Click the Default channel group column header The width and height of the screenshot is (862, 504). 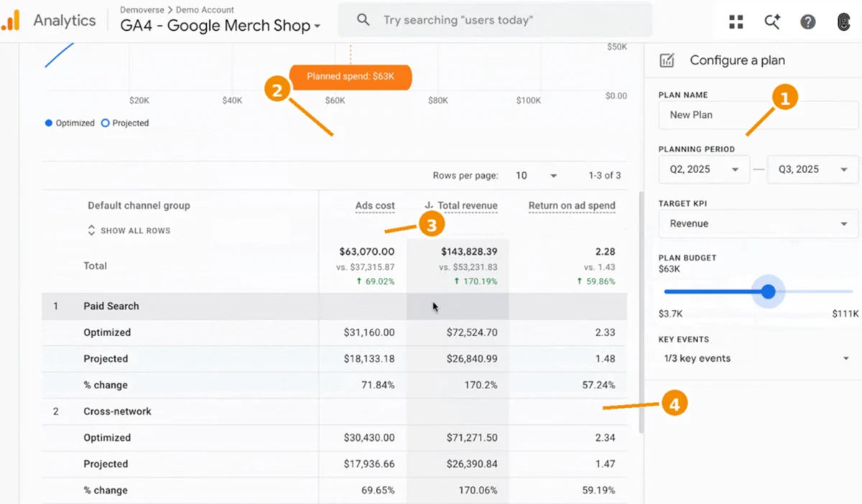pos(139,205)
